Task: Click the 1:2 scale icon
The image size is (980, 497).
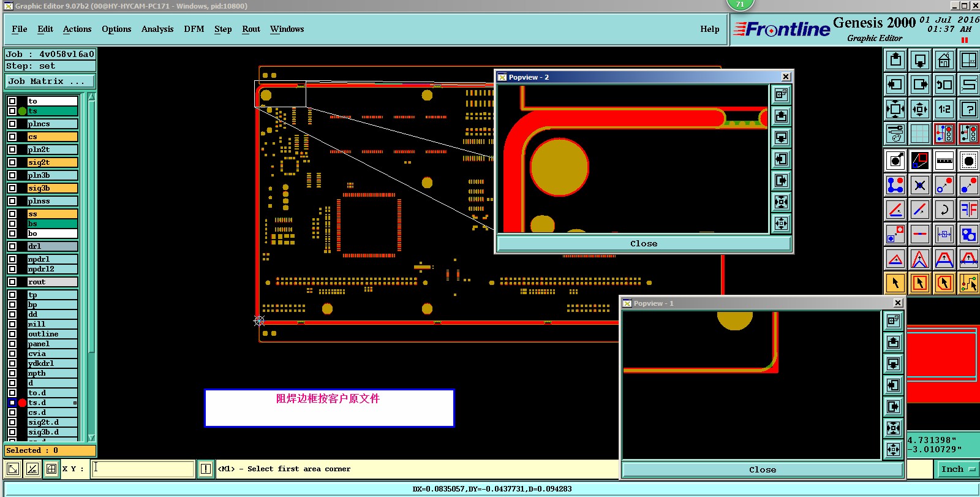Action: (944, 110)
